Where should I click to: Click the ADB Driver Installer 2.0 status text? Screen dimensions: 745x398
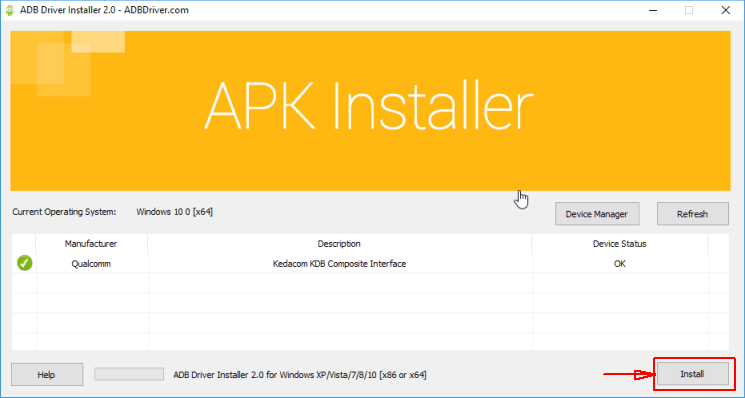[300, 375]
